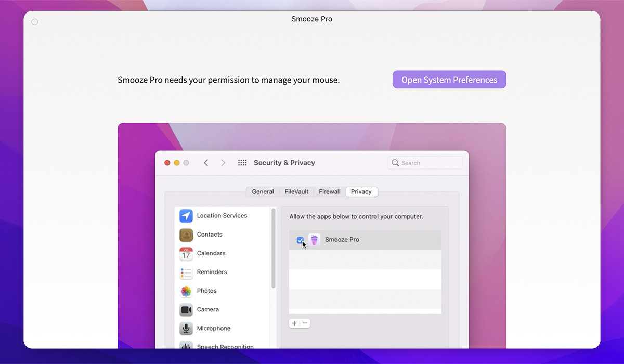624x364 pixels.
Task: Open the Contacts privacy section
Action: pos(210,234)
